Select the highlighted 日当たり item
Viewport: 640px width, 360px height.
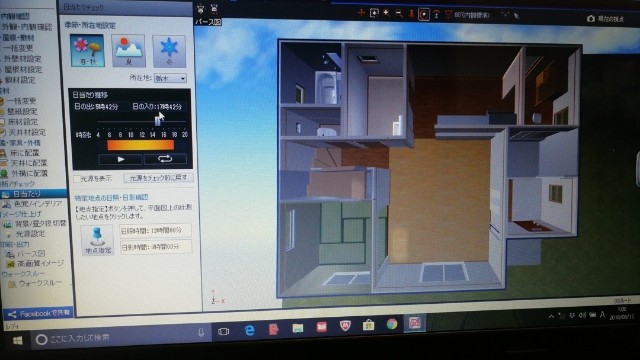[x=33, y=194]
